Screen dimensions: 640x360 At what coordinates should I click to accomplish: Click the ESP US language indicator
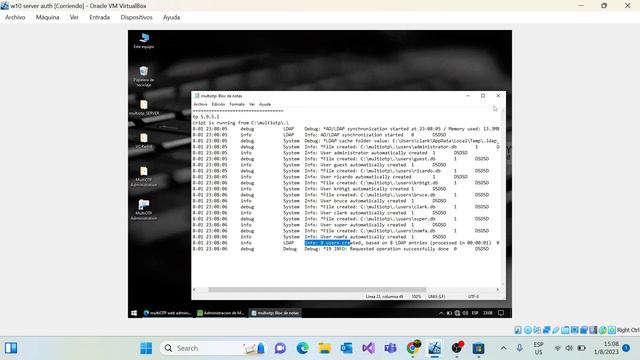coord(538,348)
